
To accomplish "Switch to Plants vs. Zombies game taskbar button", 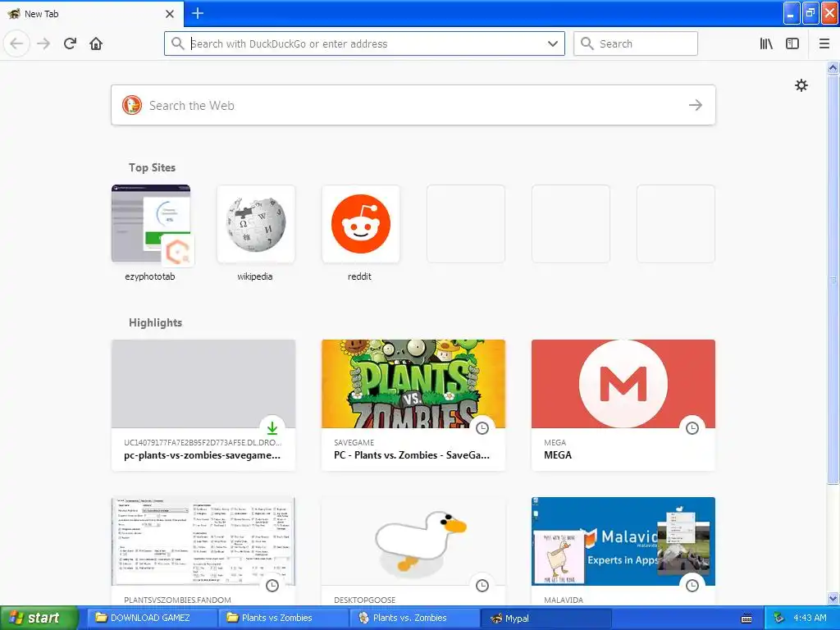I will (415, 618).
